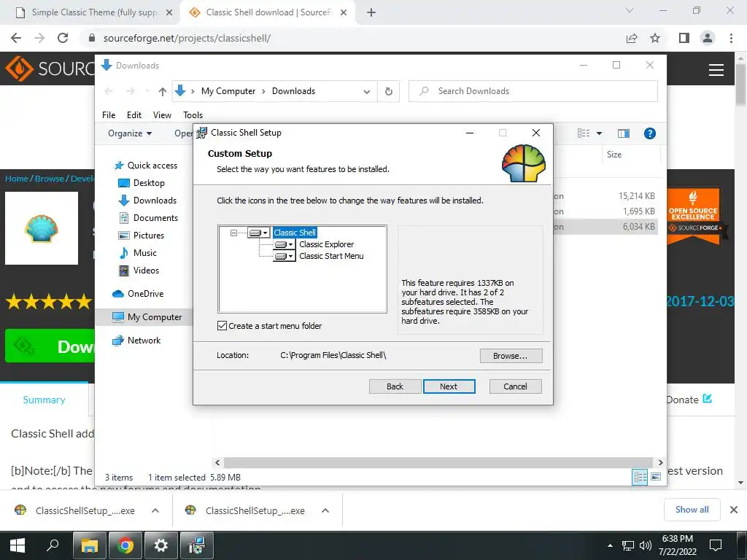Screen dimensions: 747x560
Task: Open Music in navigation pane
Action: pyautogui.click(x=137, y=253)
